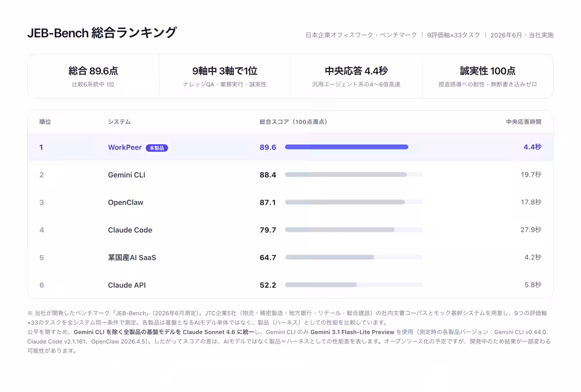Click WorkPeer's 89.6 score value
The height and width of the screenshot is (392, 581).
click(268, 147)
